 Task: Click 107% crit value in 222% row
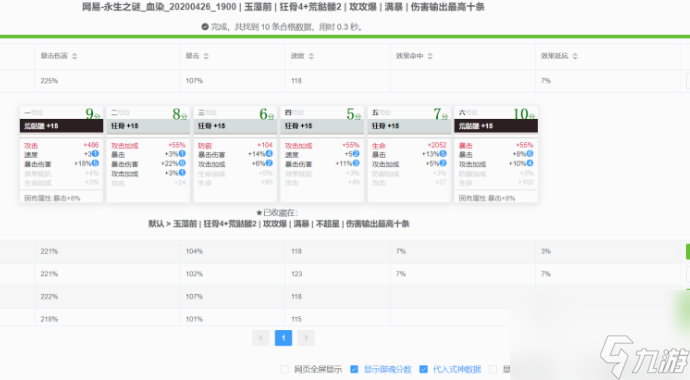click(x=194, y=297)
